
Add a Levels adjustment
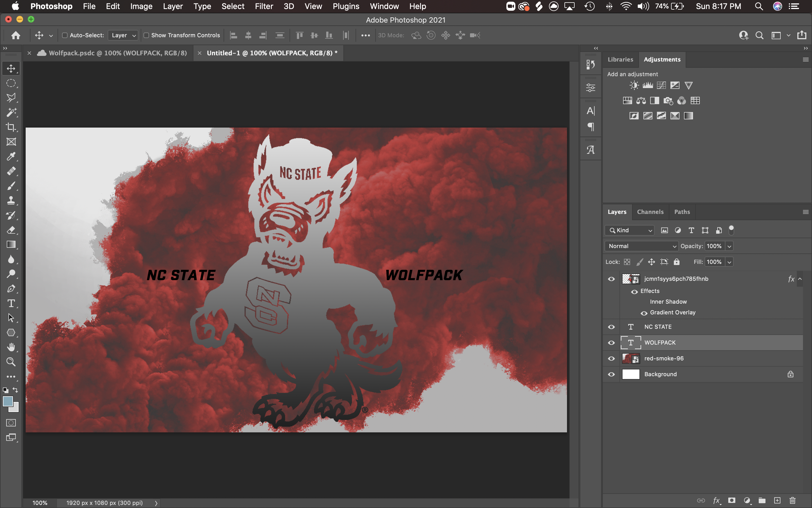point(648,85)
